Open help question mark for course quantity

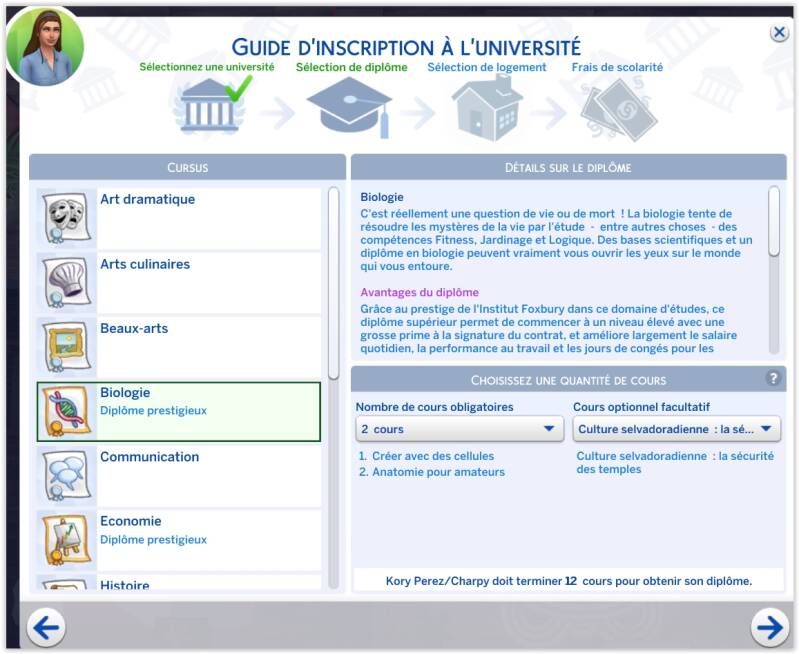click(x=773, y=379)
